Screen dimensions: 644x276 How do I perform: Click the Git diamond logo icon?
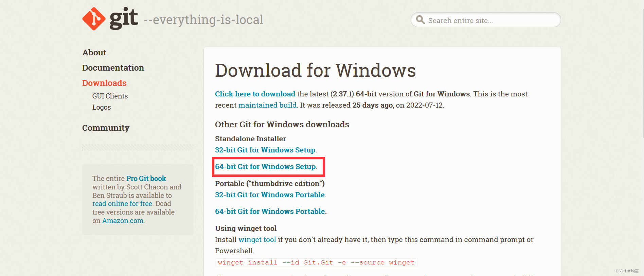(x=94, y=19)
